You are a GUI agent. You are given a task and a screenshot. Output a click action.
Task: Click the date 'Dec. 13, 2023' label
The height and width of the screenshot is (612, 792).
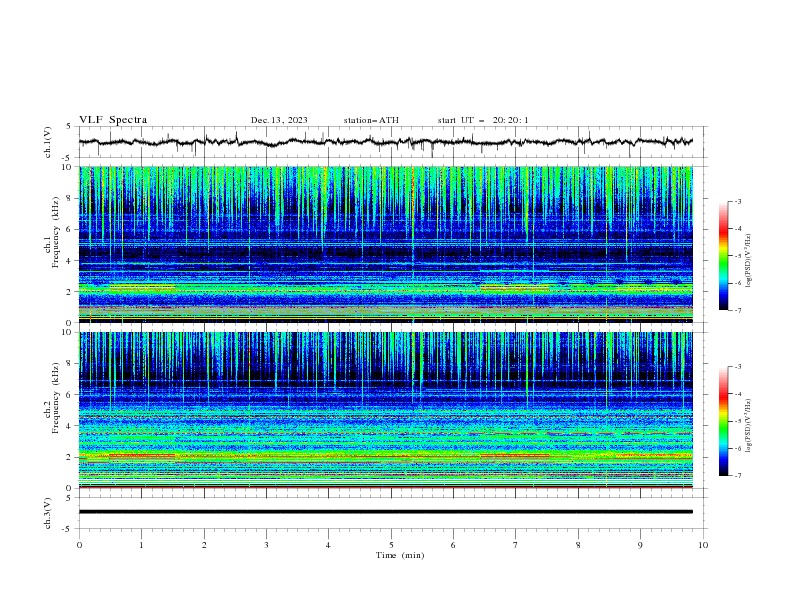[x=279, y=120]
